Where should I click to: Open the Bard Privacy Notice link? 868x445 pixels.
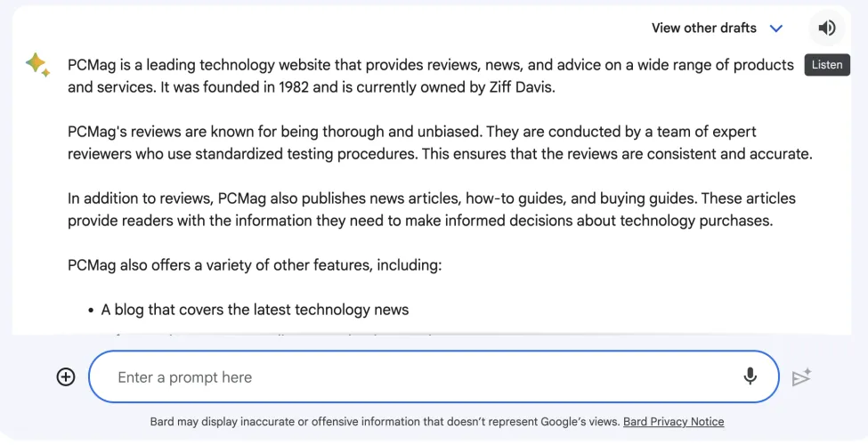click(x=673, y=422)
